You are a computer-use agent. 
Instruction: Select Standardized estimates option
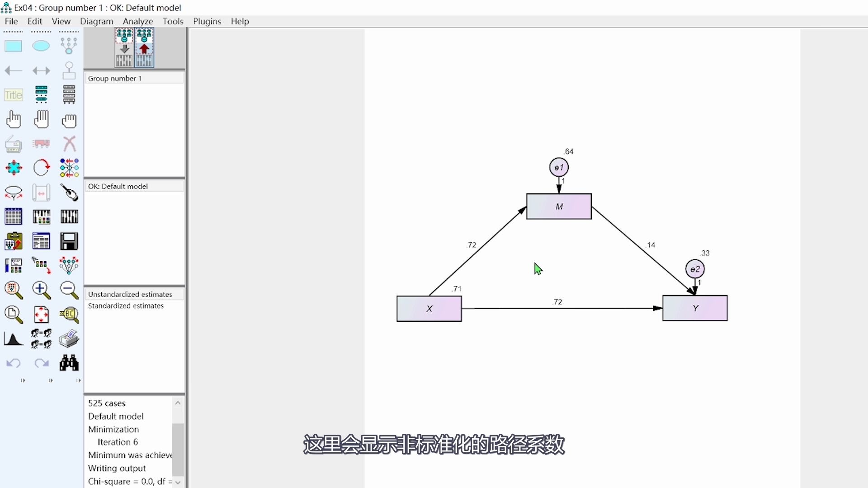tap(126, 306)
